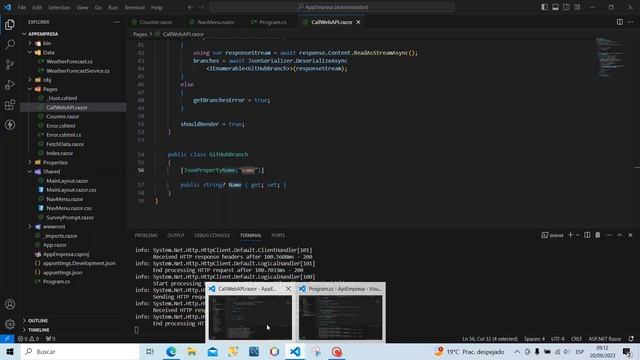Open editor more actions ellipsis
The height and width of the screenshot is (360, 640).
[x=631, y=22]
